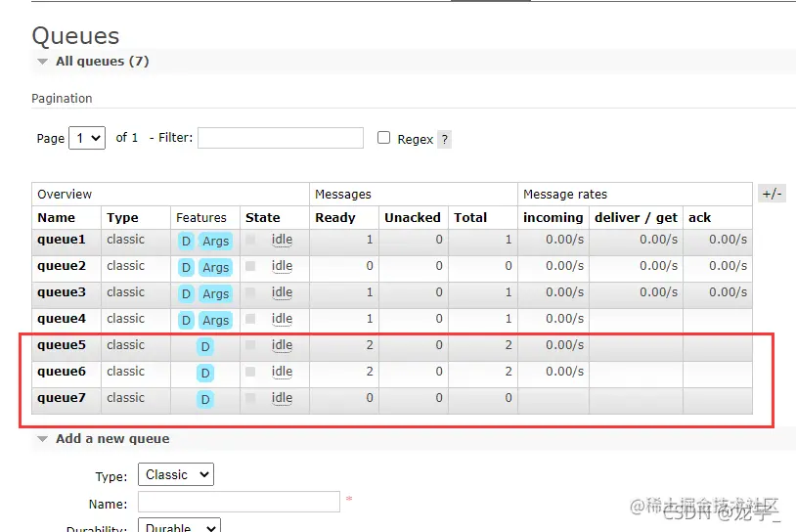Open queue2 details

coord(62,266)
